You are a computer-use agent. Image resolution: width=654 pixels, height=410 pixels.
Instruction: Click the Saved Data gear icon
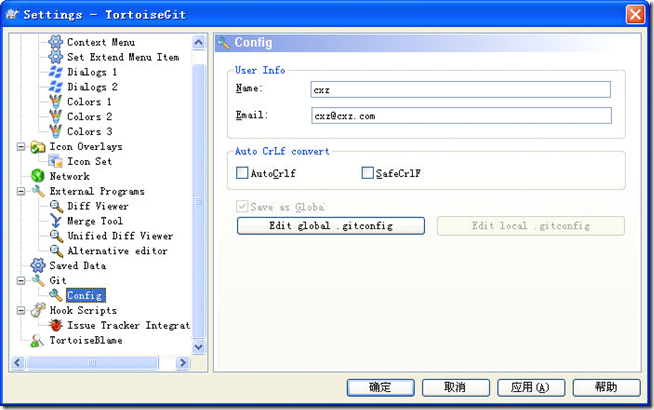click(x=38, y=266)
